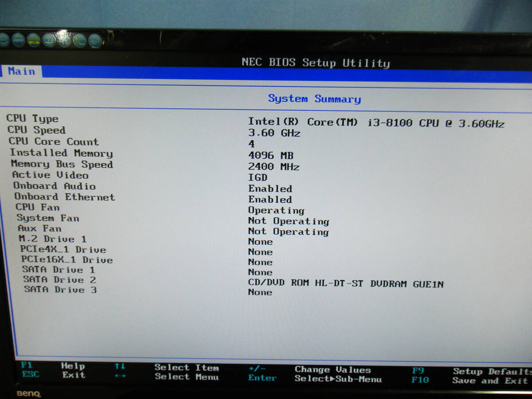Click the Help hint in footer

pos(73,366)
